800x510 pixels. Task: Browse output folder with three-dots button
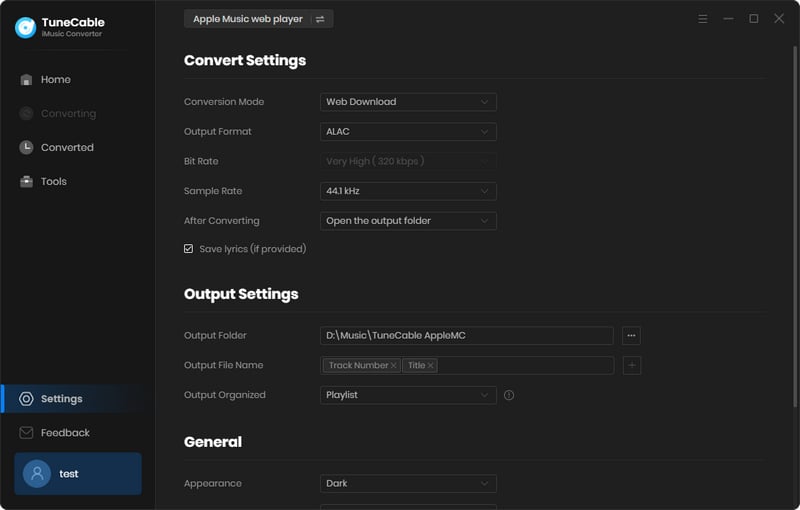[x=631, y=336]
